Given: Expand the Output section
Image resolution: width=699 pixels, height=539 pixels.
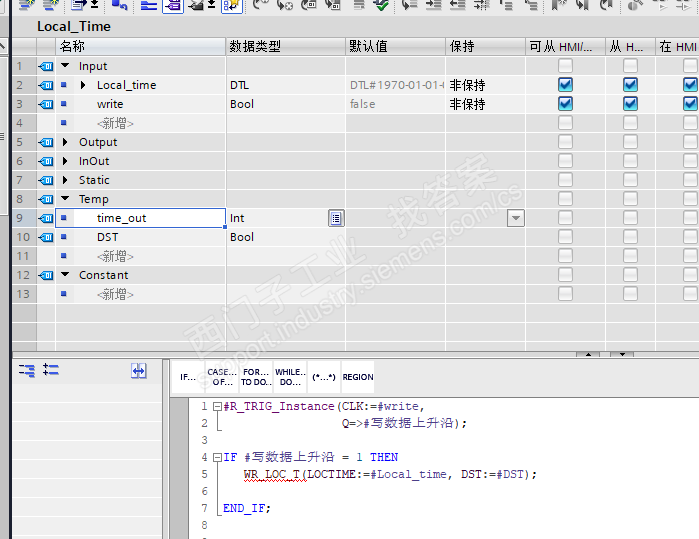Looking at the screenshot, I should (65, 142).
